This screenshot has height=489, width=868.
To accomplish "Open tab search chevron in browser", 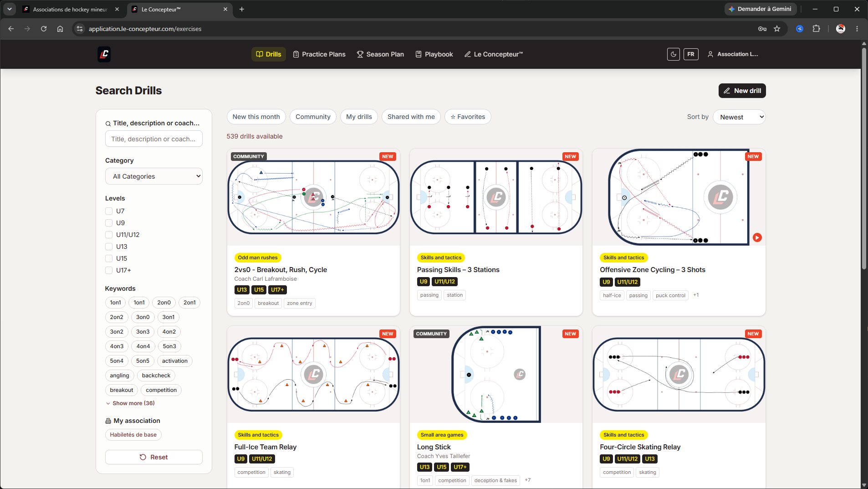I will (10, 9).
